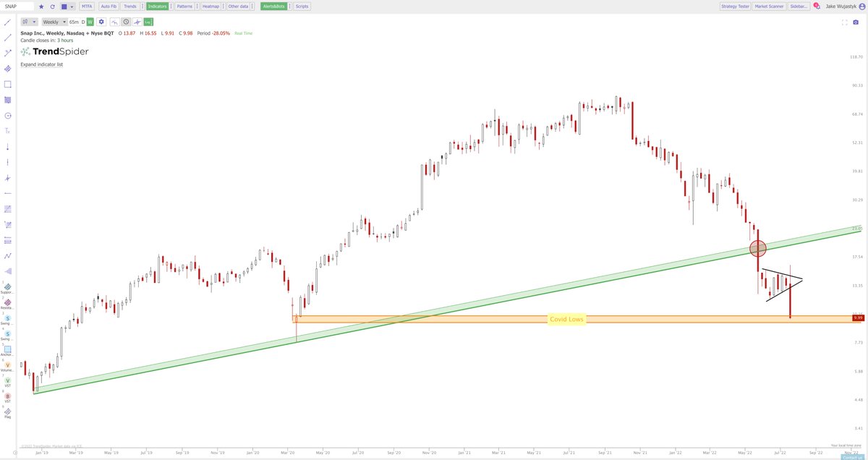This screenshot has width=868, height=460.
Task: Select the Support zone tool
Action: point(7,286)
